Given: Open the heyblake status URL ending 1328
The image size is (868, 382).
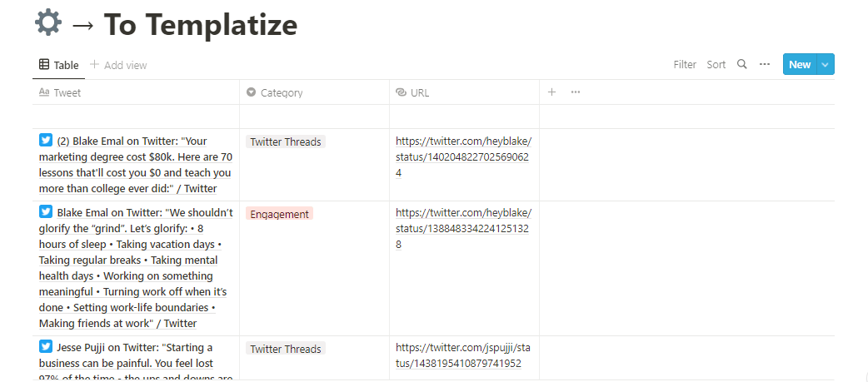Looking at the screenshot, I should coord(463,228).
